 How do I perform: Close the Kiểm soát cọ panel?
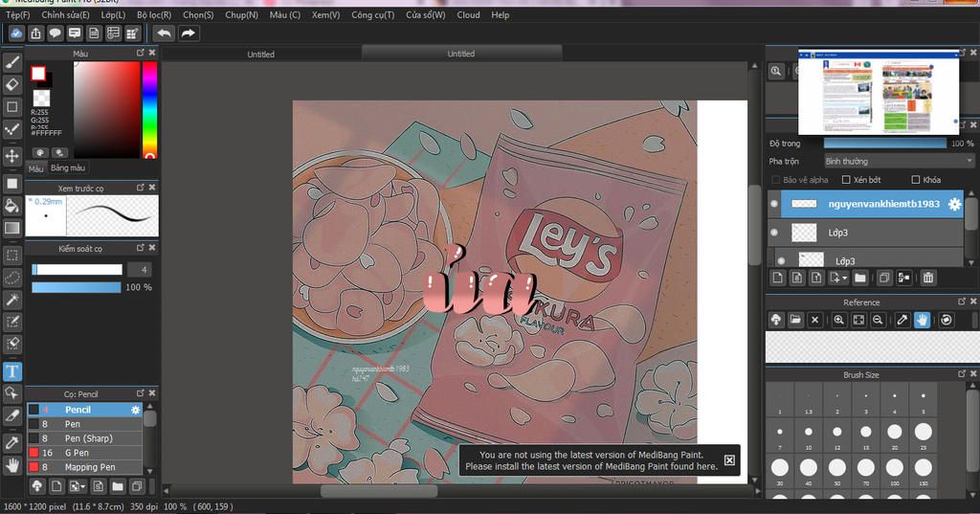point(152,248)
